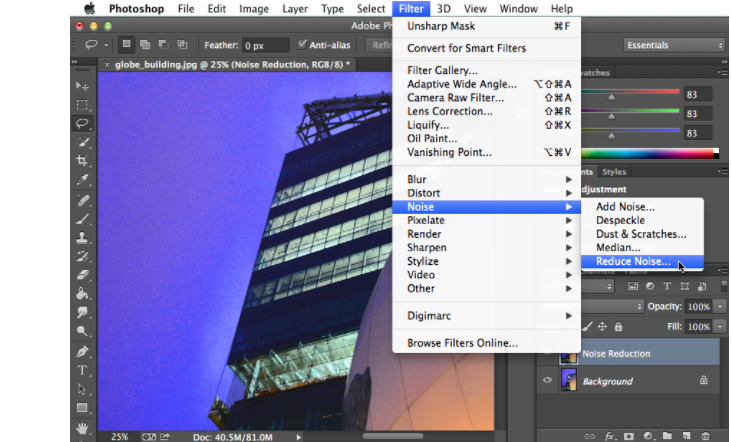Screen dimensions: 731x442
Task: Select the Rectangular Marquee tool
Action: pos(83,105)
